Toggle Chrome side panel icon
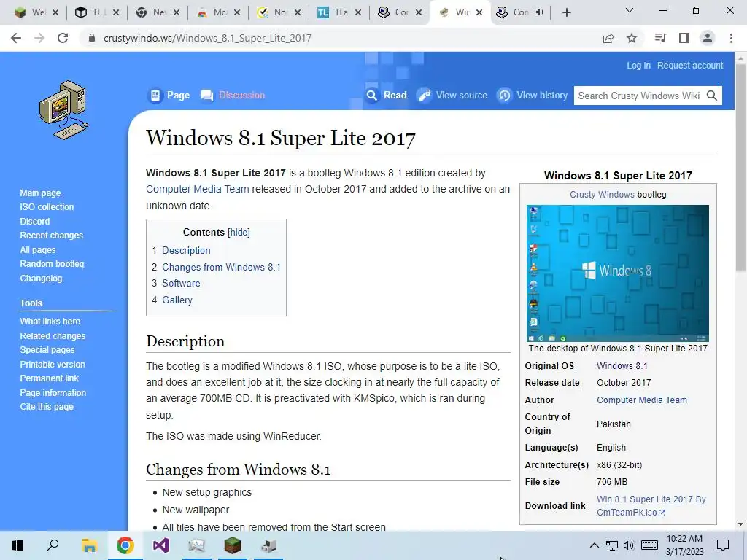This screenshot has height=560, width=747. click(x=684, y=38)
